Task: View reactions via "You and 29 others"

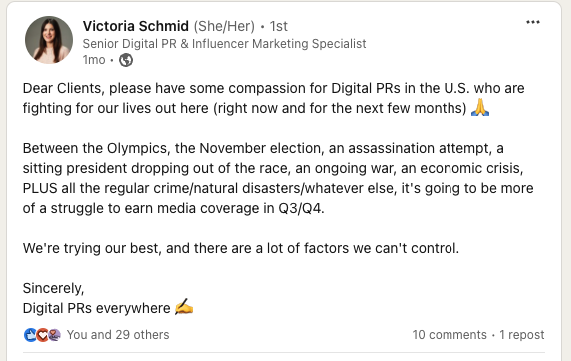Action: pyautogui.click(x=118, y=335)
